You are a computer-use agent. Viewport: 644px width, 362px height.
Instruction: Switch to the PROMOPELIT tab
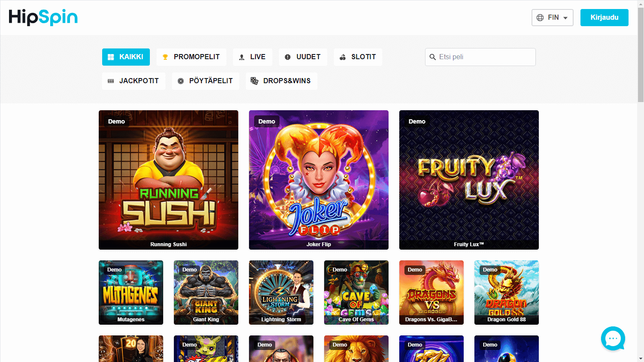(191, 57)
